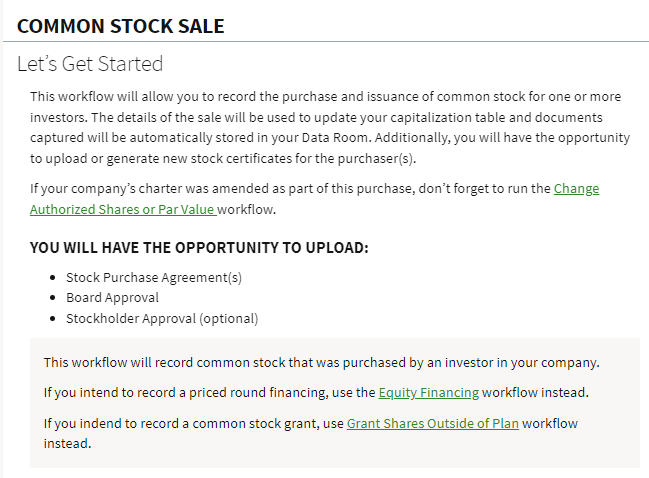This screenshot has height=478, width=649.
Task: Follow the Grant Shares Outside of Plan link
Action: click(x=432, y=423)
